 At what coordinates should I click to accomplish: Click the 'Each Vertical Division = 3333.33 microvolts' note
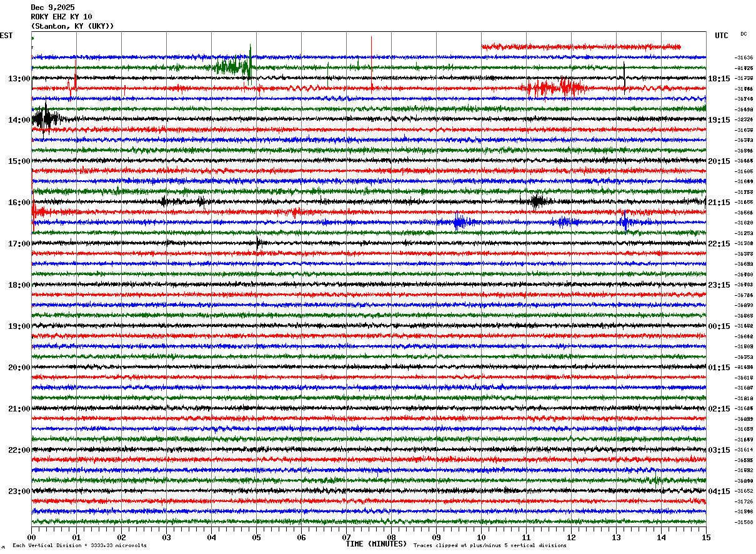pos(79,545)
